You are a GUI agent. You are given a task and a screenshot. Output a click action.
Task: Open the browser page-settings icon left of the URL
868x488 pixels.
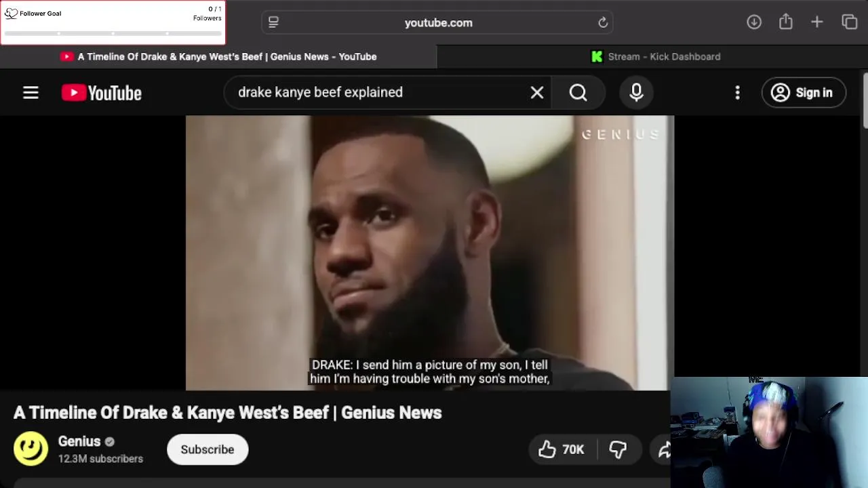click(273, 22)
